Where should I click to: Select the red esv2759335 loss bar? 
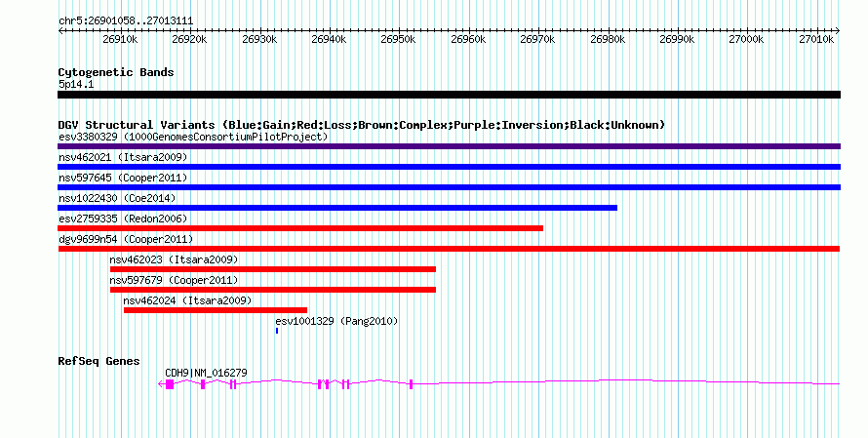click(300, 228)
